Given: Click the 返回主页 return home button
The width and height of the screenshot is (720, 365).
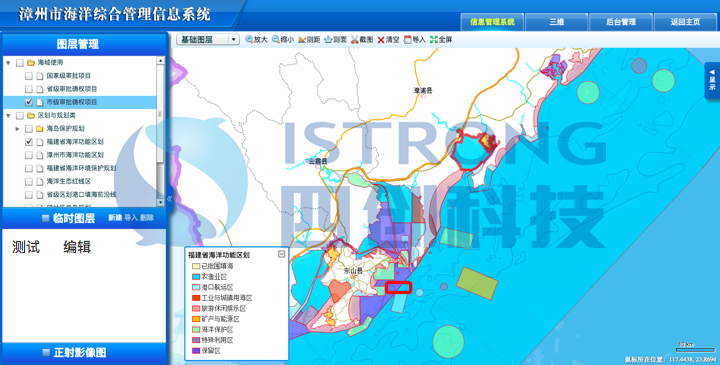Looking at the screenshot, I should point(686,22).
